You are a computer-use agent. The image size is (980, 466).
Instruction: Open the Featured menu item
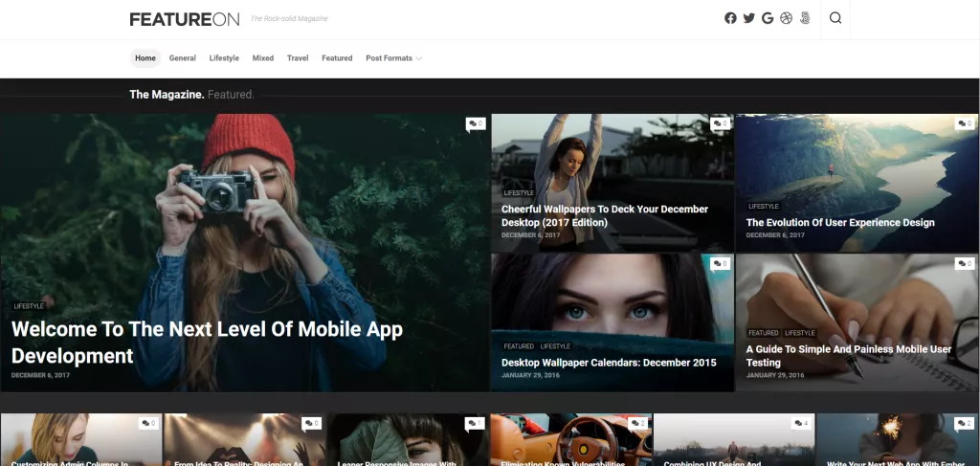coord(337,58)
